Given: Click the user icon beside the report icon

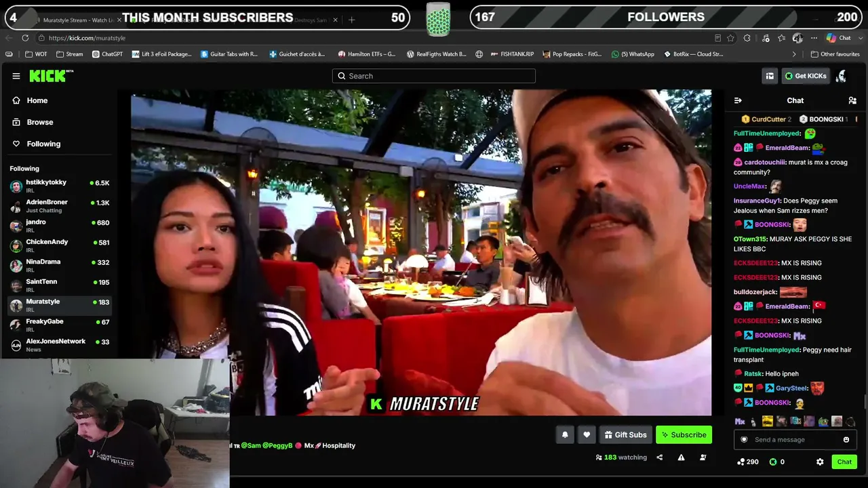Looking at the screenshot, I should tap(703, 457).
